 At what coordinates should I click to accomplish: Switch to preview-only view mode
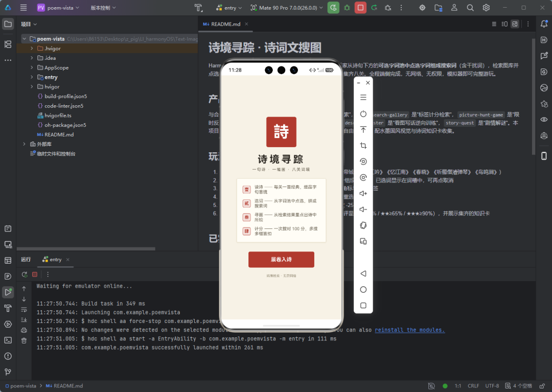(x=515, y=24)
